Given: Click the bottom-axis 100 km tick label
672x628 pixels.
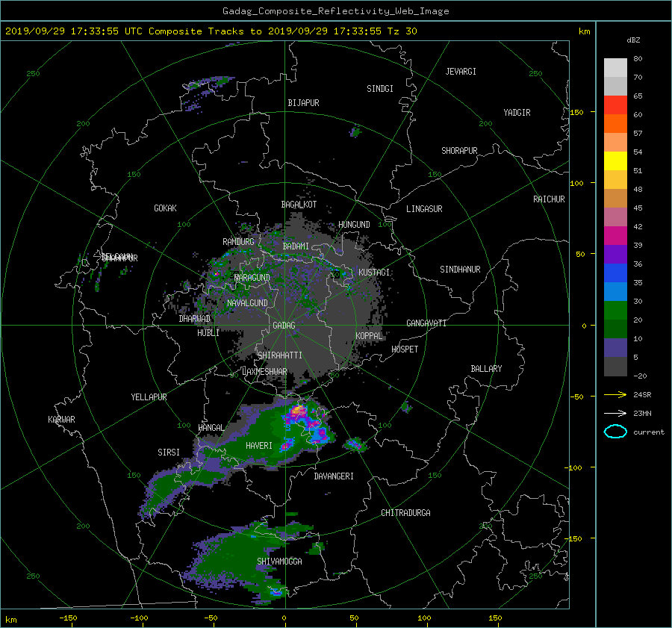Looking at the screenshot, I should click(424, 618).
